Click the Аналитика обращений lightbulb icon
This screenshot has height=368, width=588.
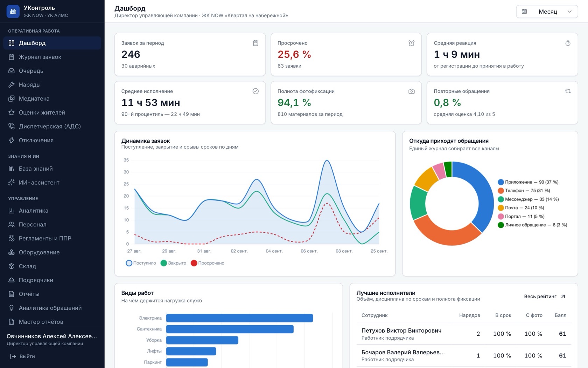click(x=12, y=308)
